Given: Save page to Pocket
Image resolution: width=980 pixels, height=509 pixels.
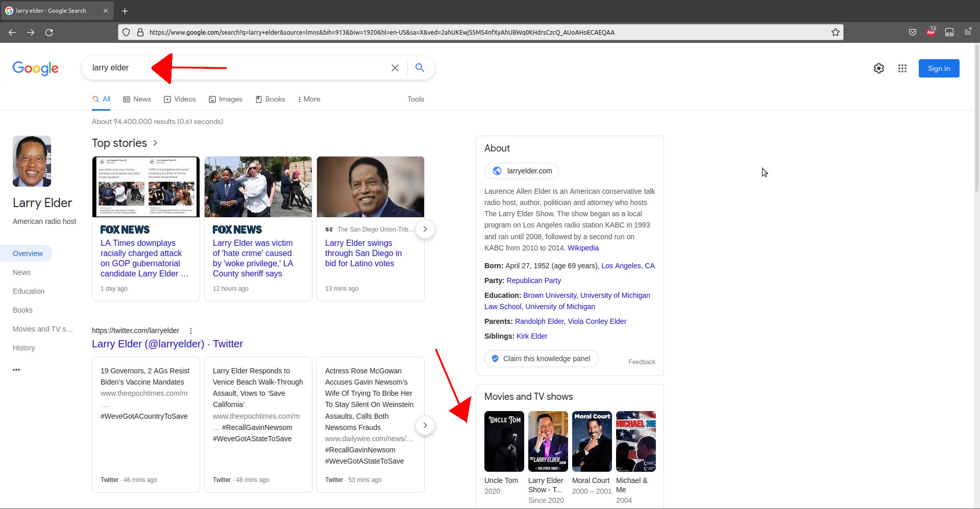Looking at the screenshot, I should coord(913,32).
